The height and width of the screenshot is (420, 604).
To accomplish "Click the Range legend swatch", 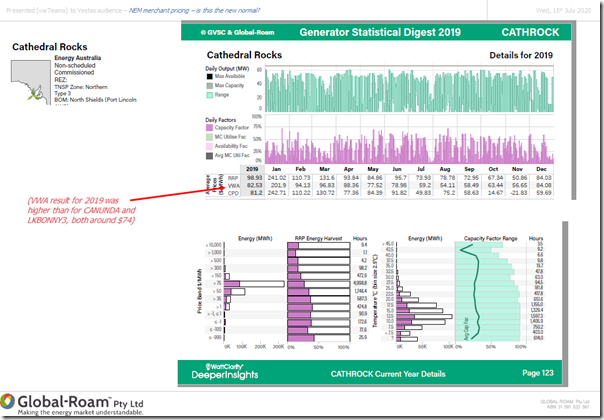I will [x=209, y=95].
